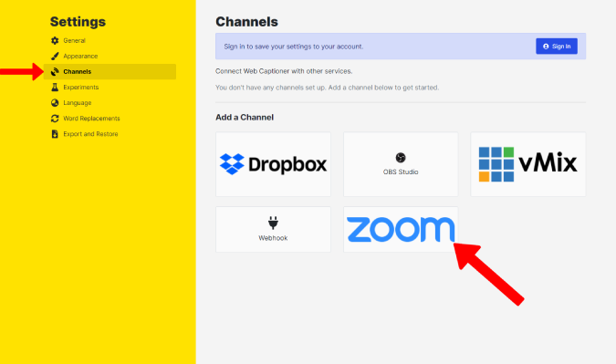Click the 'Add a Channel' heading
The height and width of the screenshot is (364, 616).
(245, 118)
